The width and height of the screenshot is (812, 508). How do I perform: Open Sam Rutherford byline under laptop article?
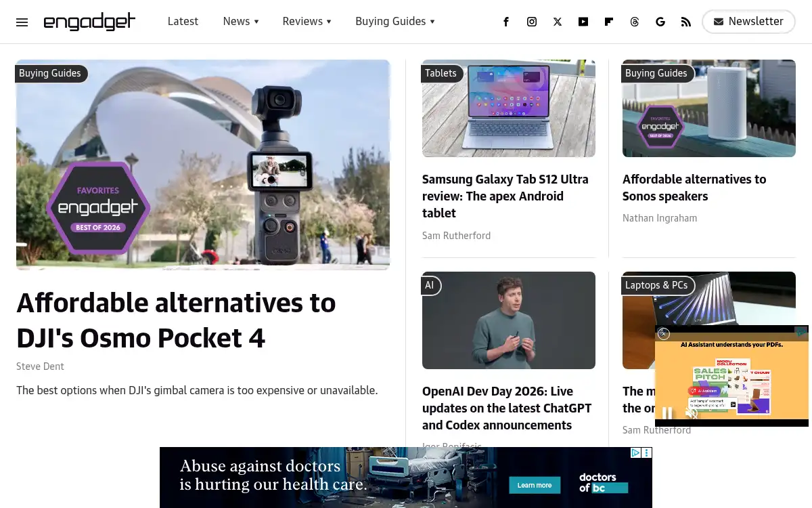tap(657, 430)
